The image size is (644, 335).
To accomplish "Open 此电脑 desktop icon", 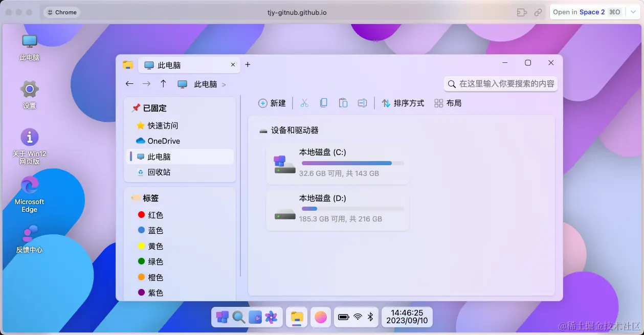I will click(x=30, y=47).
